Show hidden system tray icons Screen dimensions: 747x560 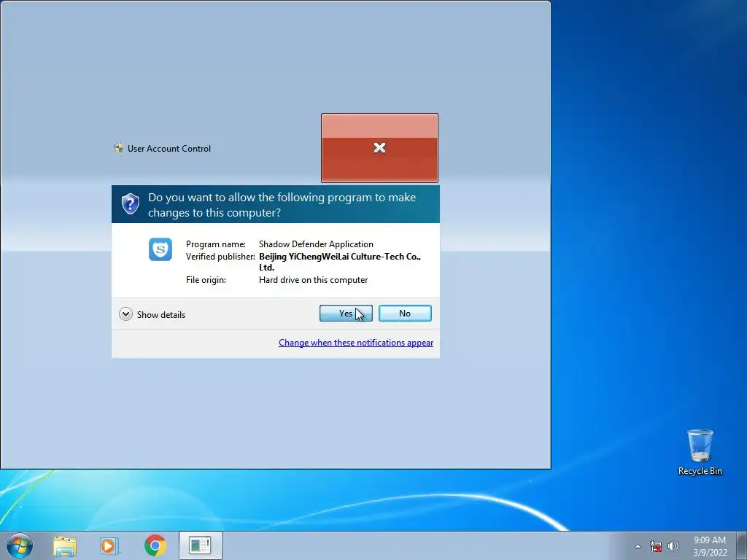point(638,546)
